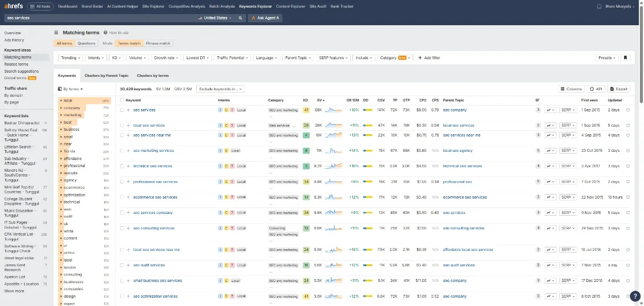
Task: Check the seo consulting services checkbox
Action: point(122,228)
